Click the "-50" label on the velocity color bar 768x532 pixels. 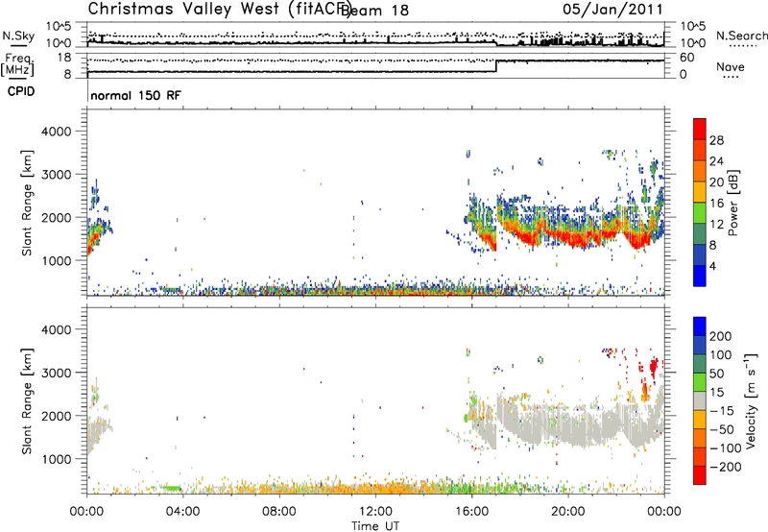point(722,430)
